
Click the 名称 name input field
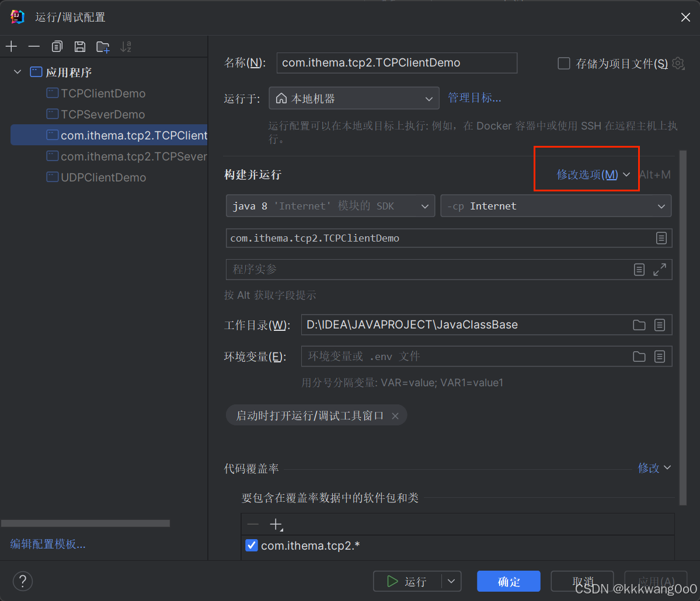tap(396, 63)
